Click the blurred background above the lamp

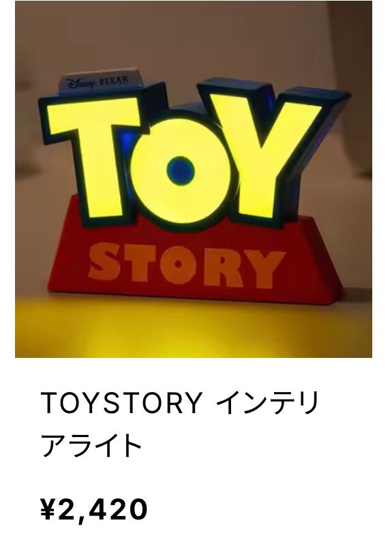[x=194, y=35]
